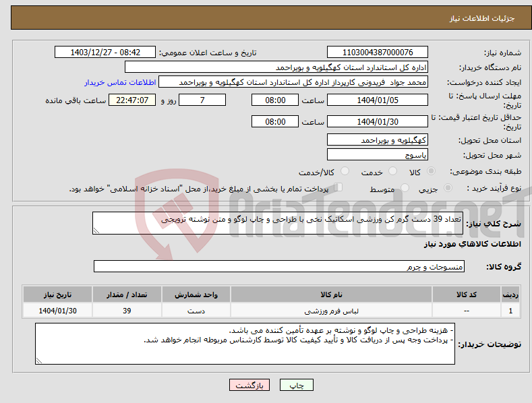Click the cell لباس فرم ورزشی
The image size is (532, 403).
tap(331, 311)
